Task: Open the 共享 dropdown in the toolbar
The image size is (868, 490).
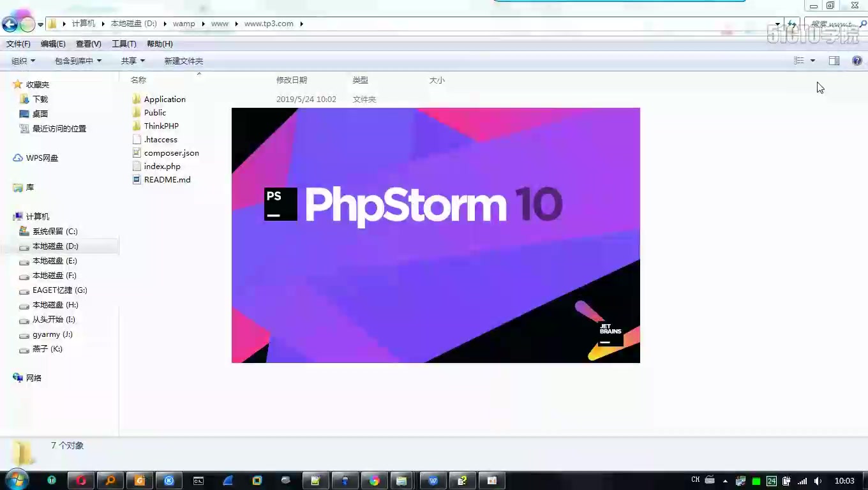Action: coord(133,61)
